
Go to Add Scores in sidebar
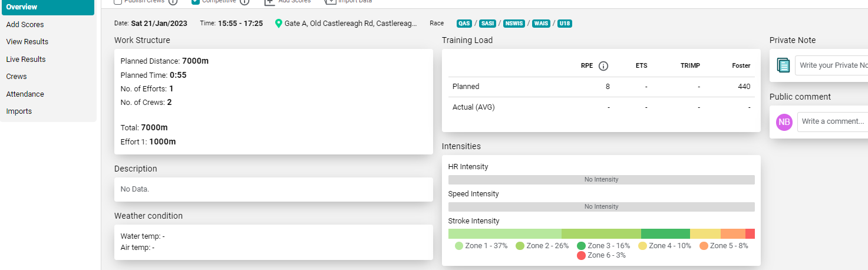click(x=25, y=25)
